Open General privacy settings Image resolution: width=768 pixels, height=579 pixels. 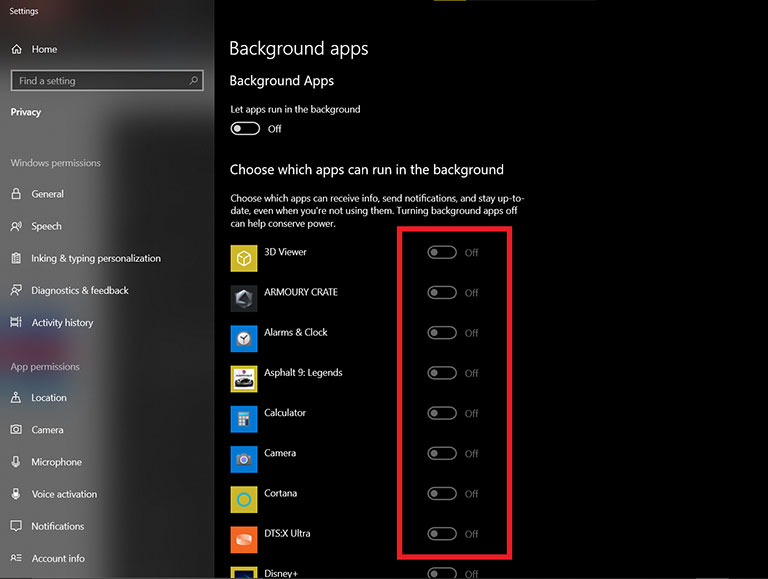coord(48,194)
